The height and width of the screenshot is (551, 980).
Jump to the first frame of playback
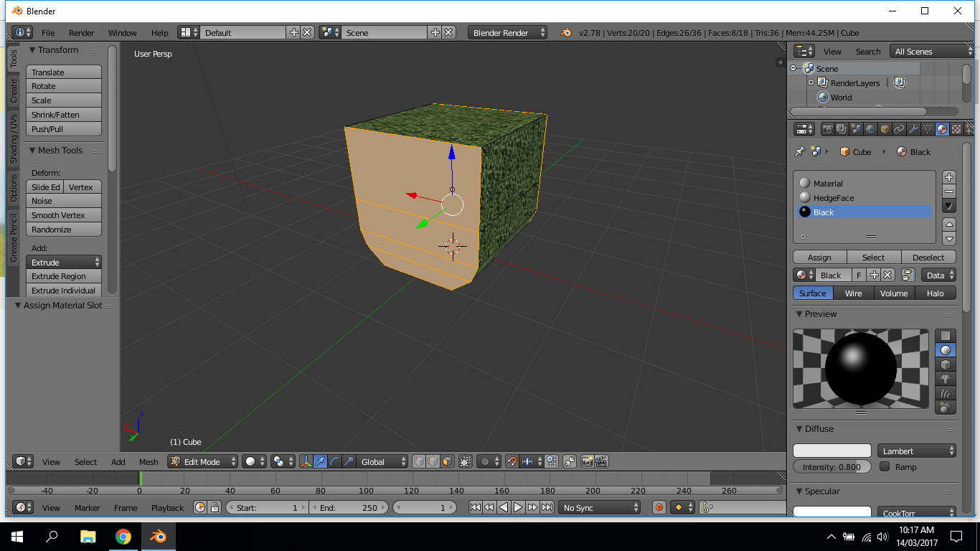(475, 507)
